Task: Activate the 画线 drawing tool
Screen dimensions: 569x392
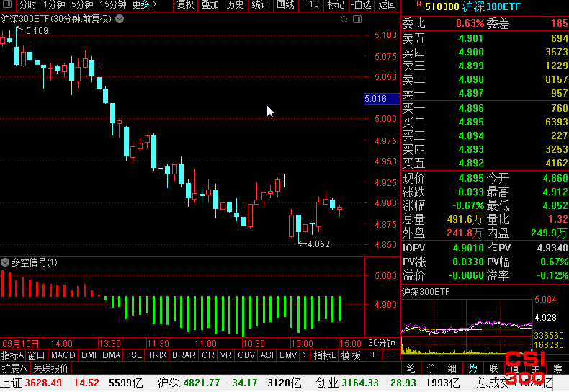Action: (285, 5)
